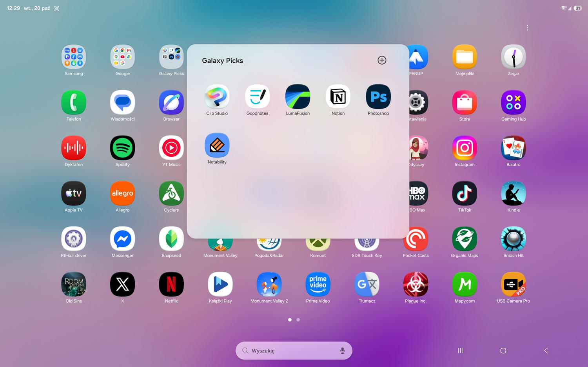Viewport: 588px width, 367px height.
Task: Open YT Music app
Action: 171,148
